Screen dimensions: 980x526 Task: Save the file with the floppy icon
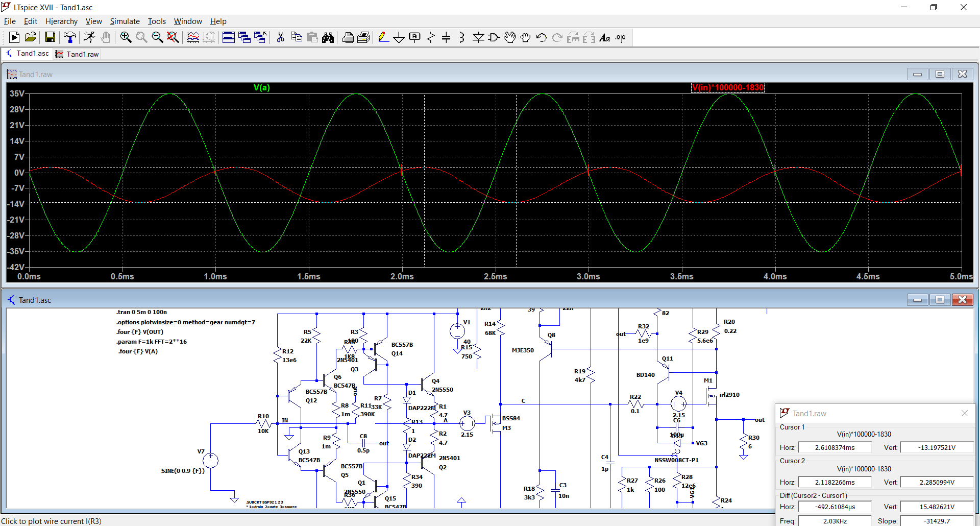click(50, 37)
